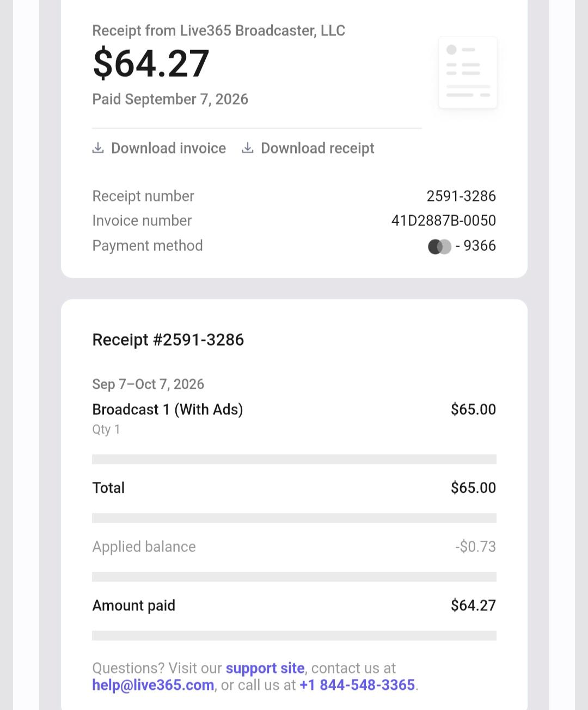
Task: Click the Download invoice arrow icon
Action: coord(98,148)
